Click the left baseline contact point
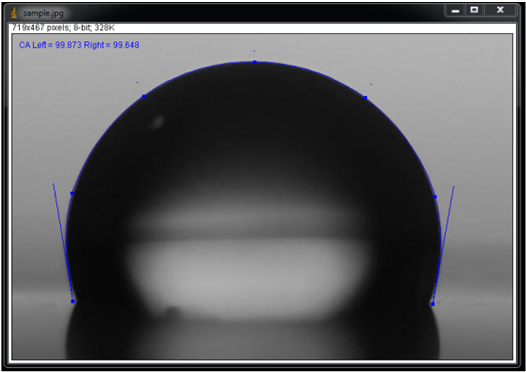 pyautogui.click(x=73, y=301)
